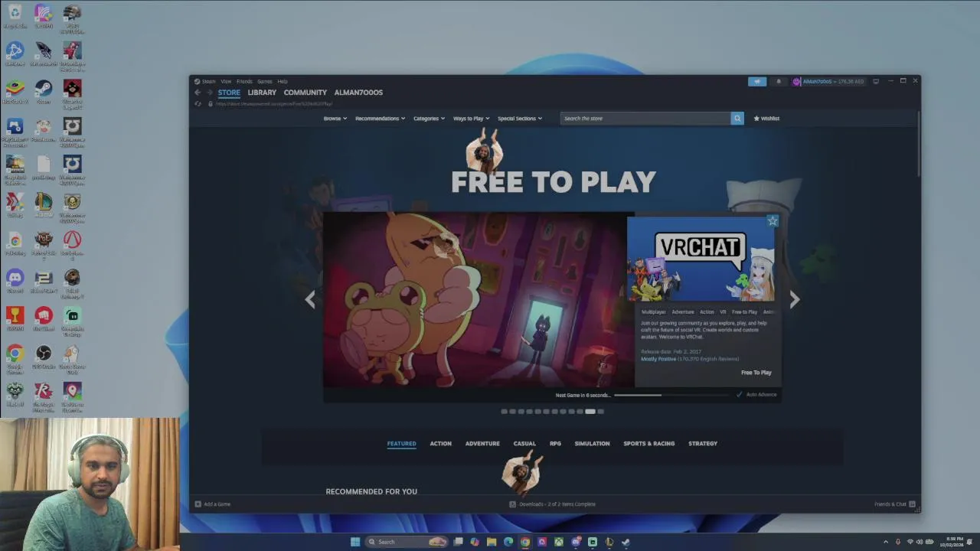Expand the Categories dropdown
Image resolution: width=980 pixels, height=551 pixels.
point(430,119)
